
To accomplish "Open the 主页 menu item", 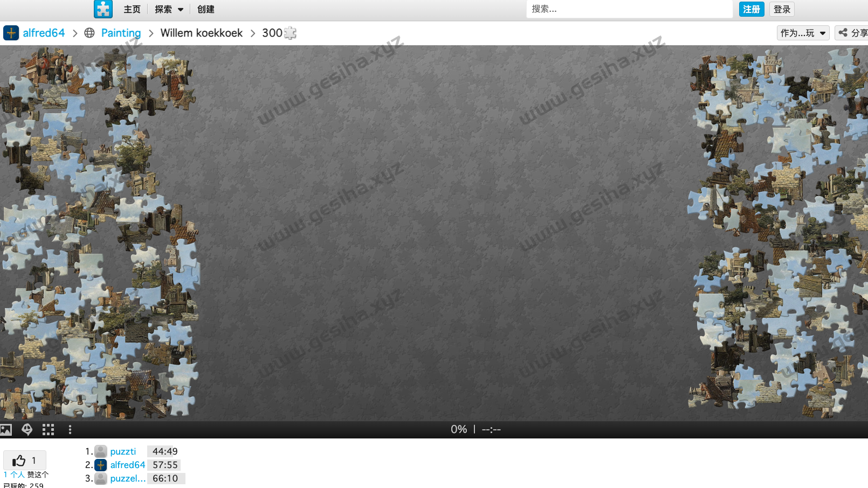I will click(x=132, y=9).
